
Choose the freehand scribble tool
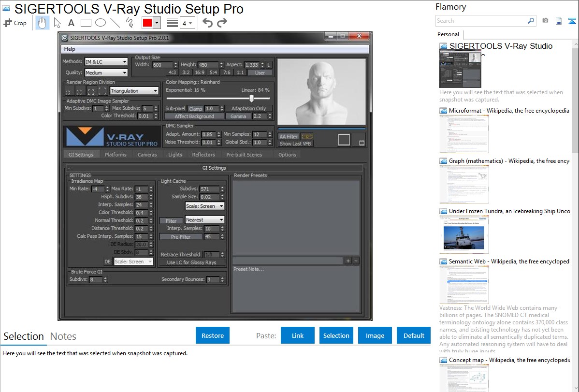[130, 23]
